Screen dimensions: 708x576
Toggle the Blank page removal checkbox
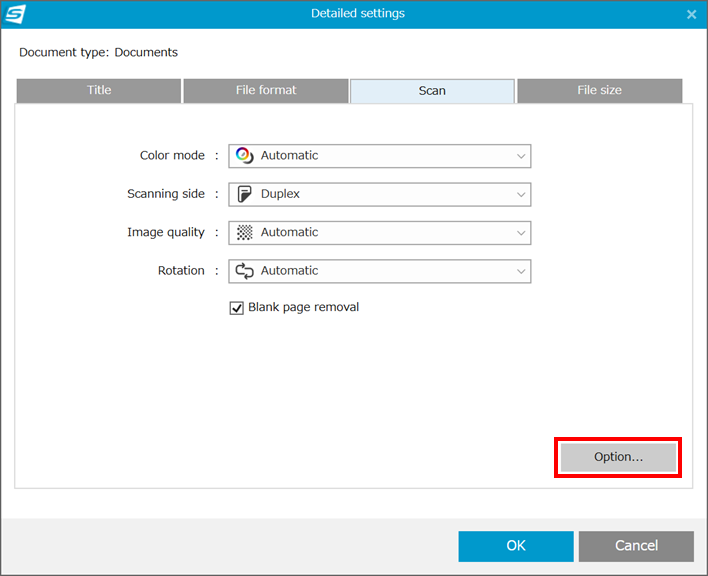point(237,308)
